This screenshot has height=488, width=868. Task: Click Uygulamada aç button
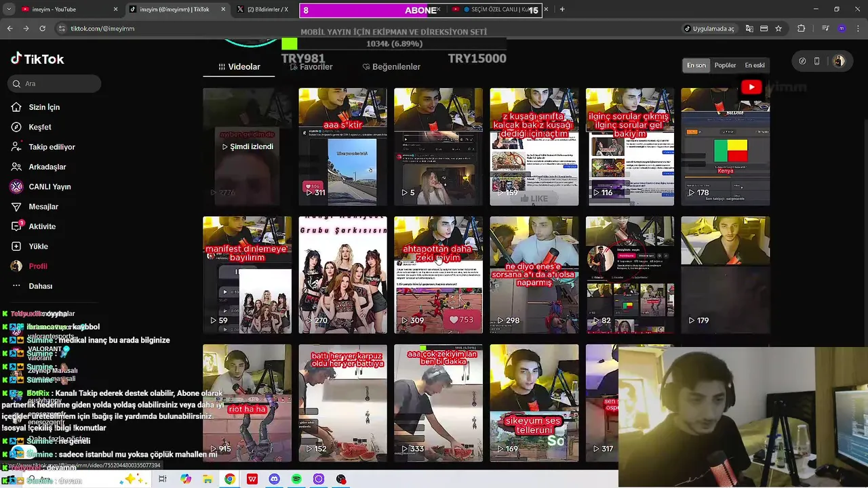coord(709,28)
